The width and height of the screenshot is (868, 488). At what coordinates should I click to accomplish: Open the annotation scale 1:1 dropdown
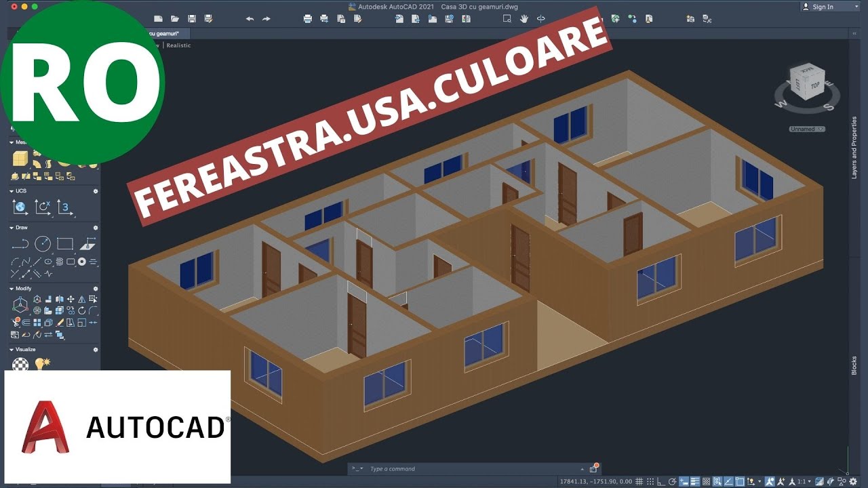[804, 481]
